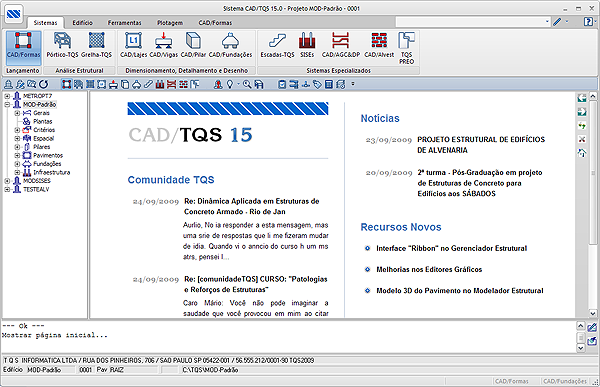Launch Pórtico-TQS analysis

click(x=62, y=45)
